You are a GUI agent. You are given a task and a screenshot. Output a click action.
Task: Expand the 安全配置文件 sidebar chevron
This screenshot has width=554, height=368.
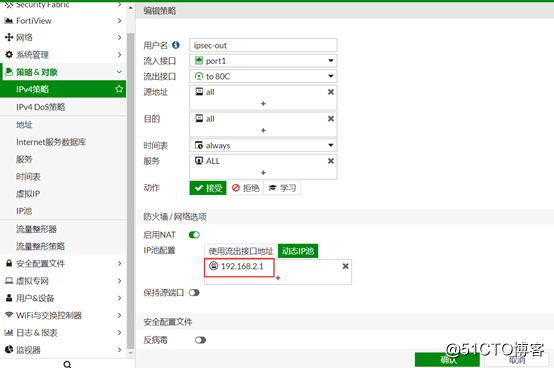[x=119, y=263]
